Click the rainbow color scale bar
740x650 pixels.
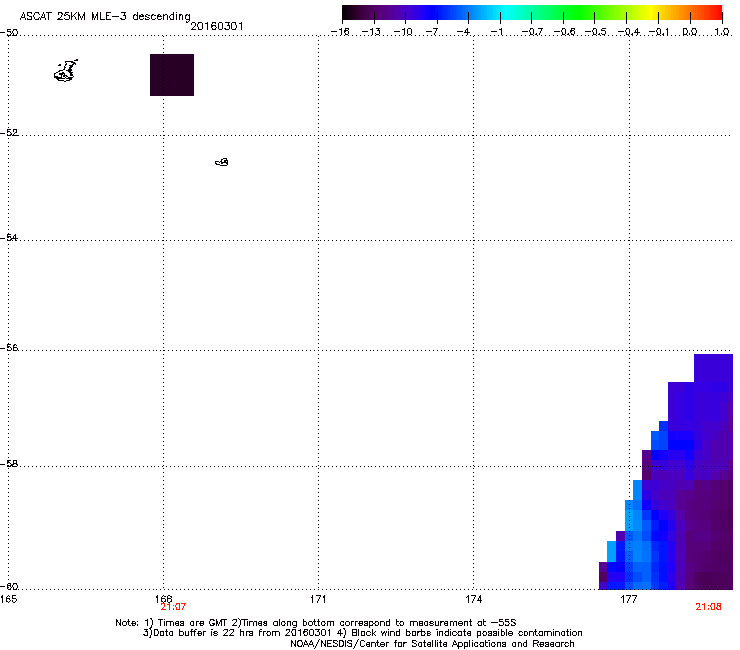click(532, 13)
